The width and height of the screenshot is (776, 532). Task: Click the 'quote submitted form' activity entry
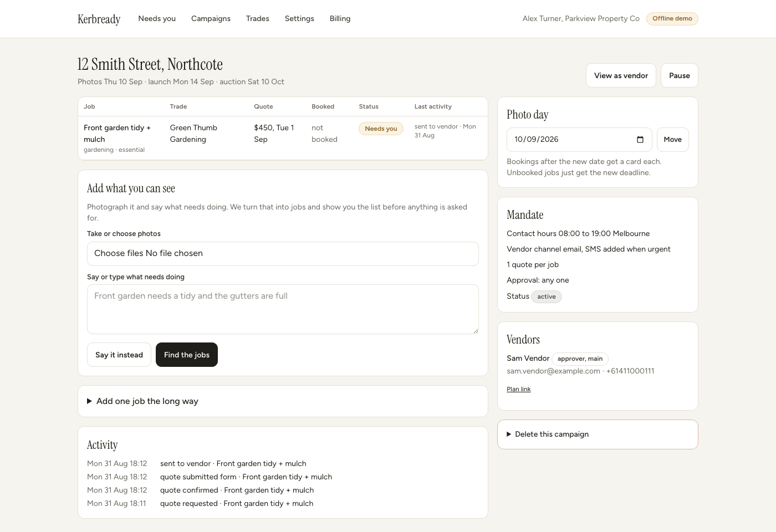246,477
